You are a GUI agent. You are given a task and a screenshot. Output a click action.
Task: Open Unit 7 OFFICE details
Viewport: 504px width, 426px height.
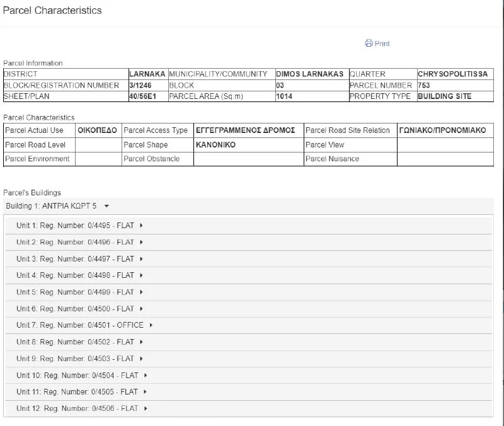tap(84, 325)
